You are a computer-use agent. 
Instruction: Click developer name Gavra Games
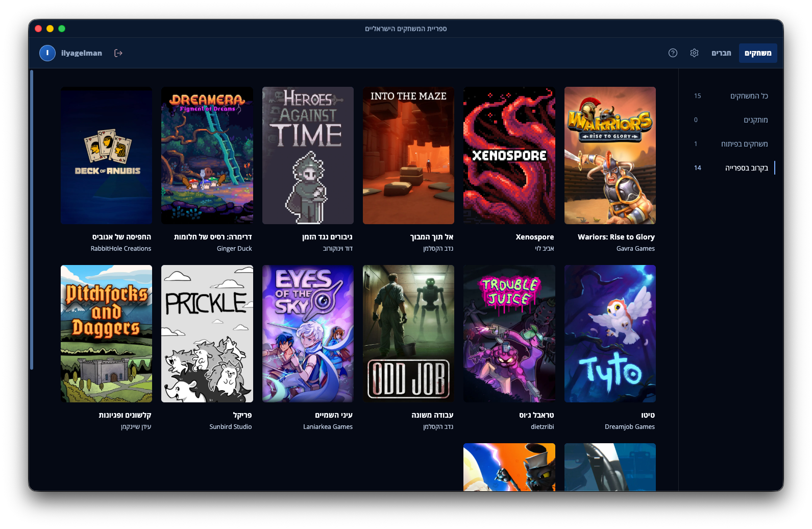[635, 249]
